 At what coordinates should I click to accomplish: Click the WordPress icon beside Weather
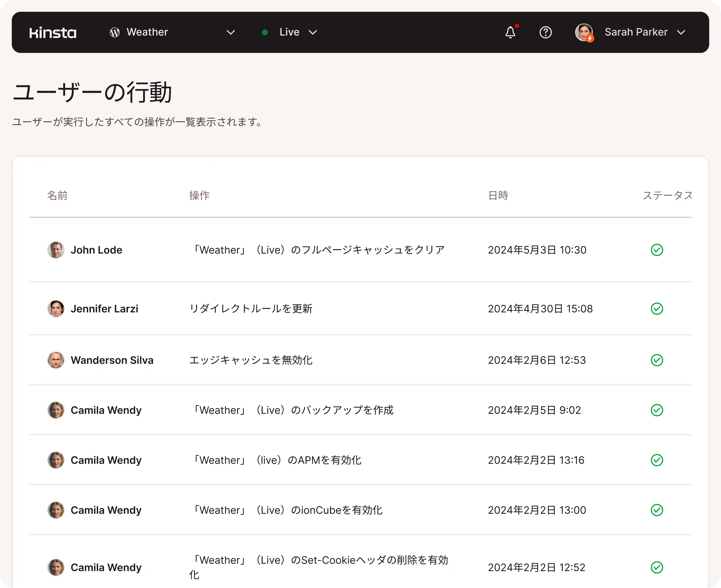click(114, 33)
